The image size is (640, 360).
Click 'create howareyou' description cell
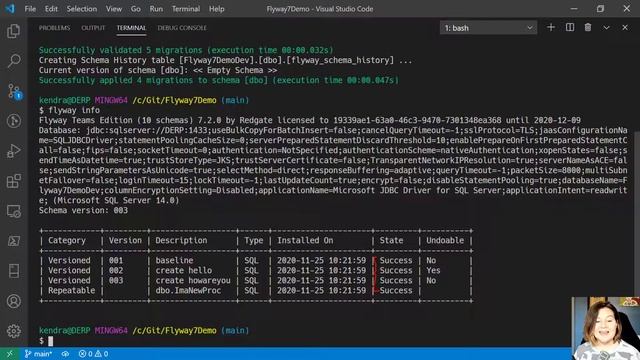[193, 280]
